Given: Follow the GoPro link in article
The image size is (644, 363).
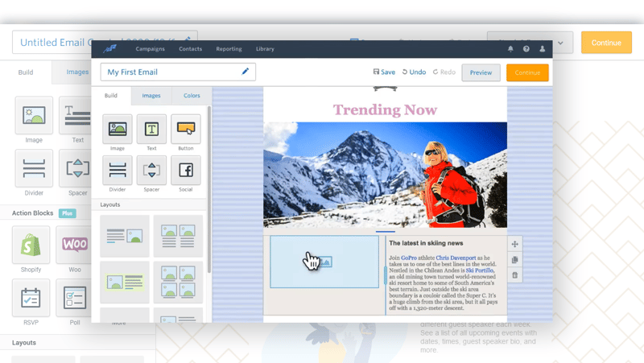Looking at the screenshot, I should (409, 258).
